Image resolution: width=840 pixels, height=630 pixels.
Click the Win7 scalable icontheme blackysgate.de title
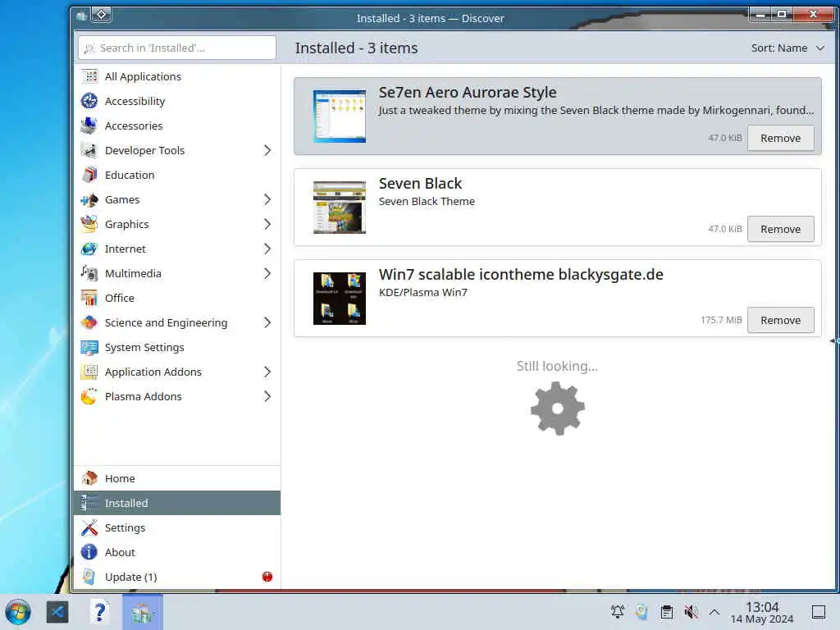coord(521,275)
